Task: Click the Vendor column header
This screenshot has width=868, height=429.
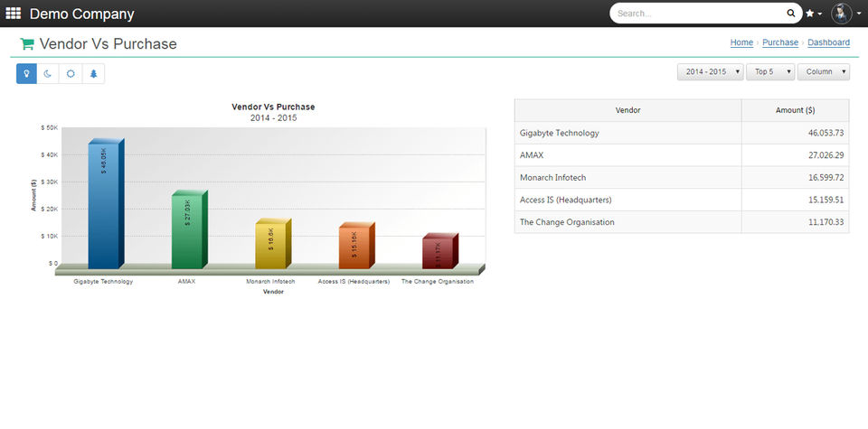Action: pyautogui.click(x=627, y=110)
